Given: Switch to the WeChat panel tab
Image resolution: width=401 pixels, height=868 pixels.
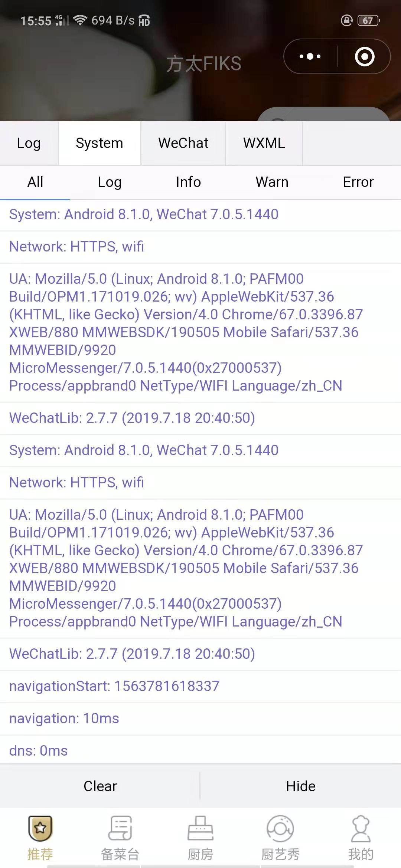Looking at the screenshot, I should (x=183, y=143).
